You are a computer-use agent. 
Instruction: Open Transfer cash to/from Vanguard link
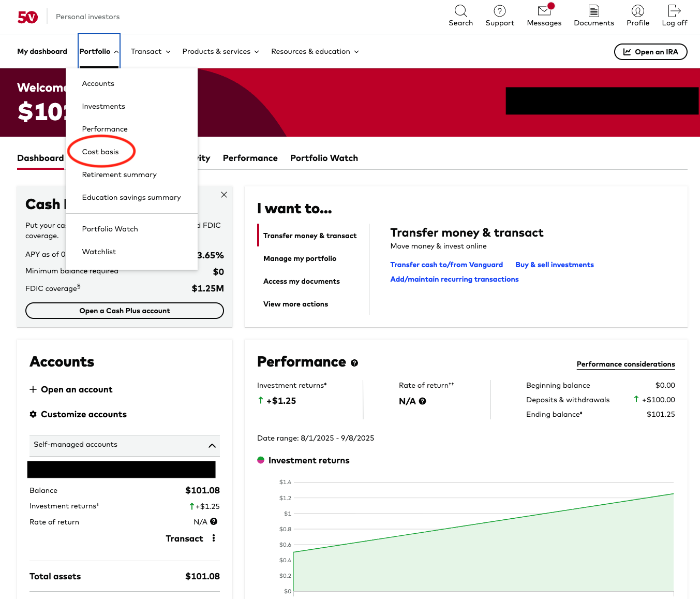coord(446,265)
